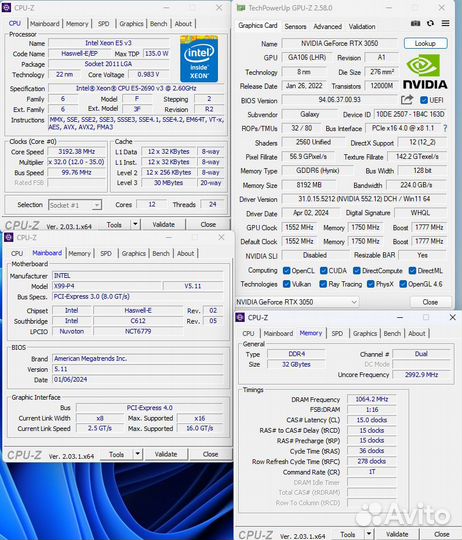Viewport: 462px width, 540px height.
Task: Click the Threads value 24
Action: (x=212, y=205)
